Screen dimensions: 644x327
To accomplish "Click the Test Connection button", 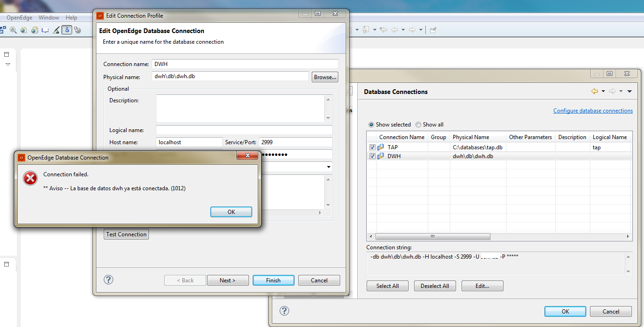I will pyautogui.click(x=126, y=234).
